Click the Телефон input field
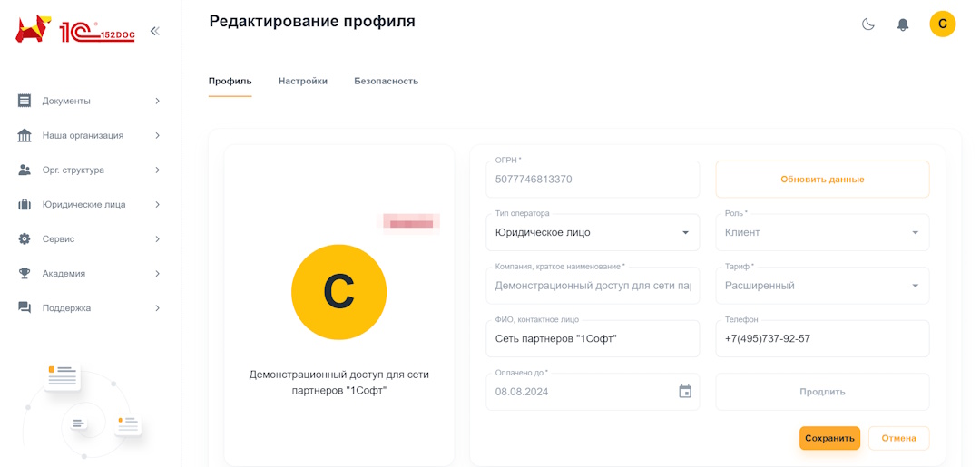The image size is (980, 467). (822, 339)
